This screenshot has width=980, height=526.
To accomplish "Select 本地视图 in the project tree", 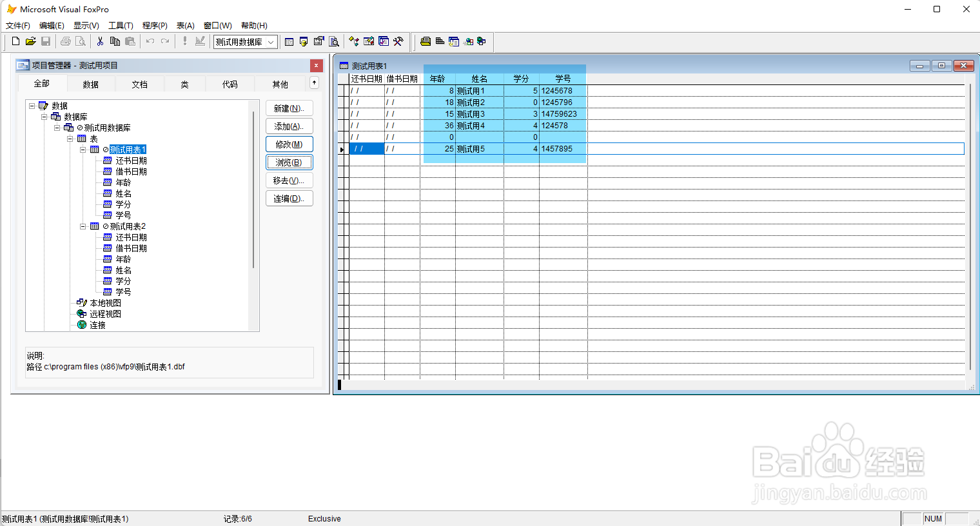I will pos(105,303).
